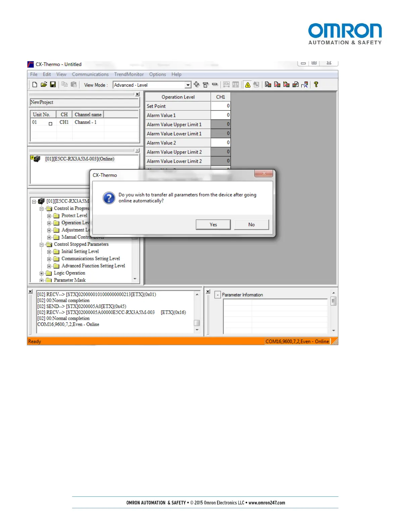Collapse the Parameter Information minus box
411x532 pixels.
click(218, 295)
